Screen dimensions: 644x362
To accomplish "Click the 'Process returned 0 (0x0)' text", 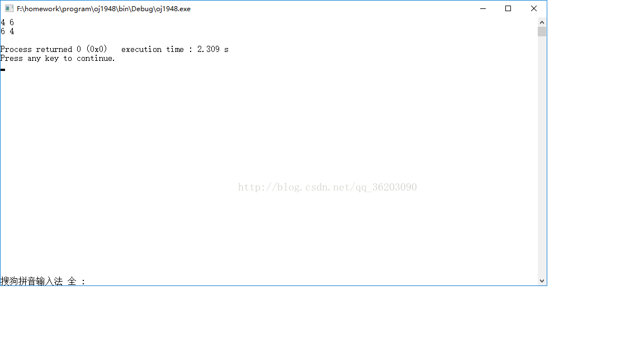I will tap(54, 49).
